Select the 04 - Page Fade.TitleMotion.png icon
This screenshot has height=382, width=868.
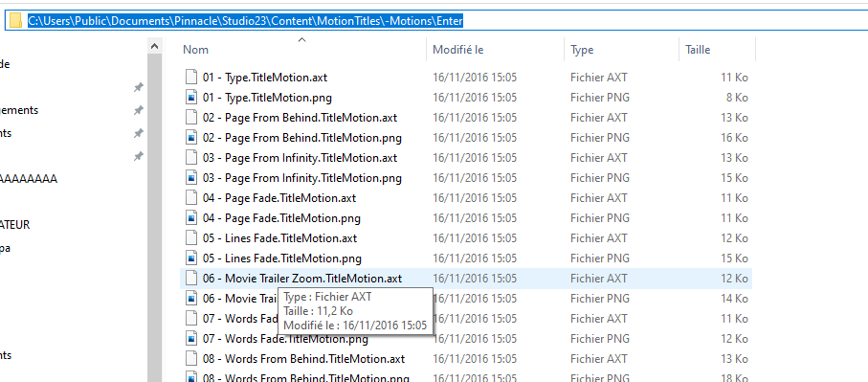point(191,218)
